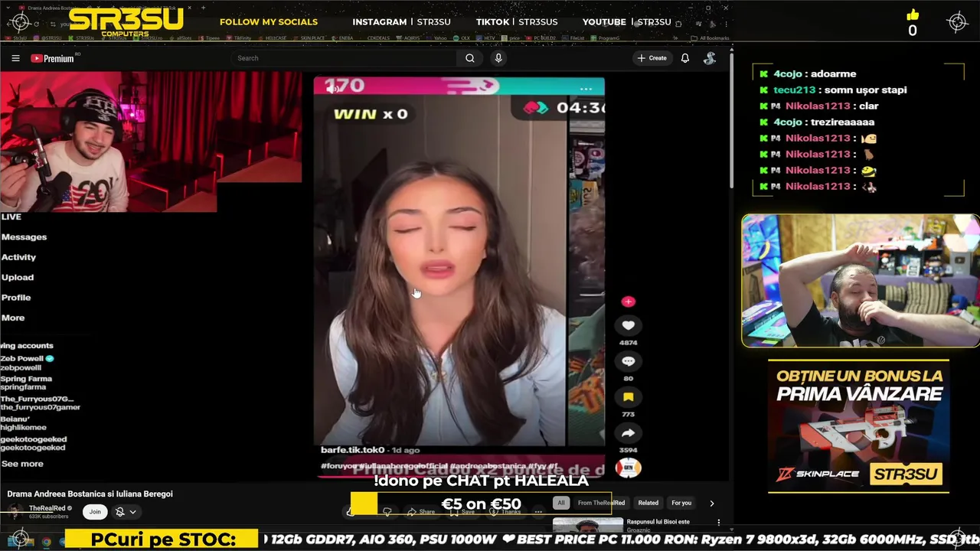Open Spring Farma account row
Screen dimensions: 980x551
pos(26,383)
